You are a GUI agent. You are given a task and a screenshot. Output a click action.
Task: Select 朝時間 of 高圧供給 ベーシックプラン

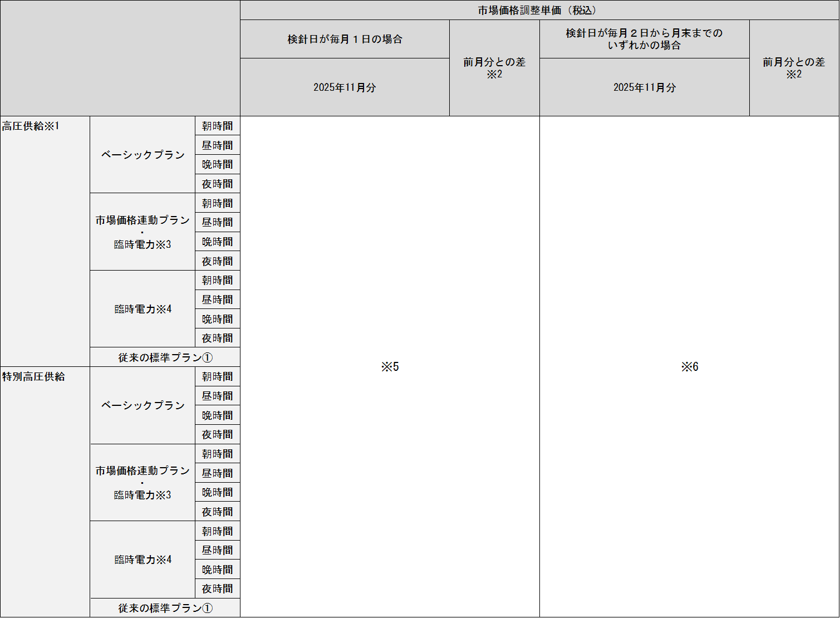(217, 126)
